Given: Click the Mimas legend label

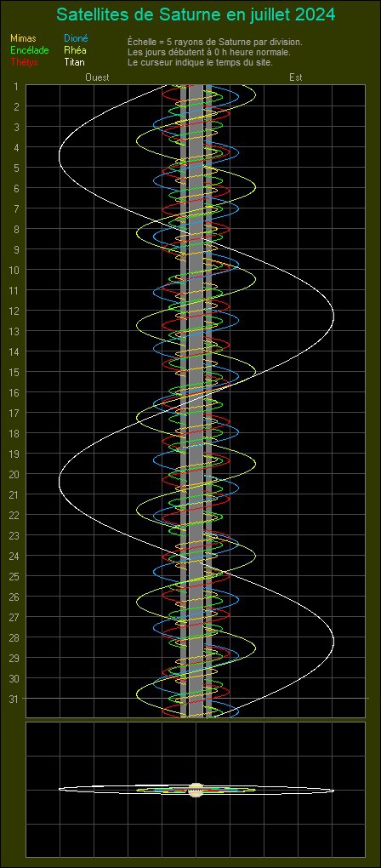Looking at the screenshot, I should click(23, 39).
